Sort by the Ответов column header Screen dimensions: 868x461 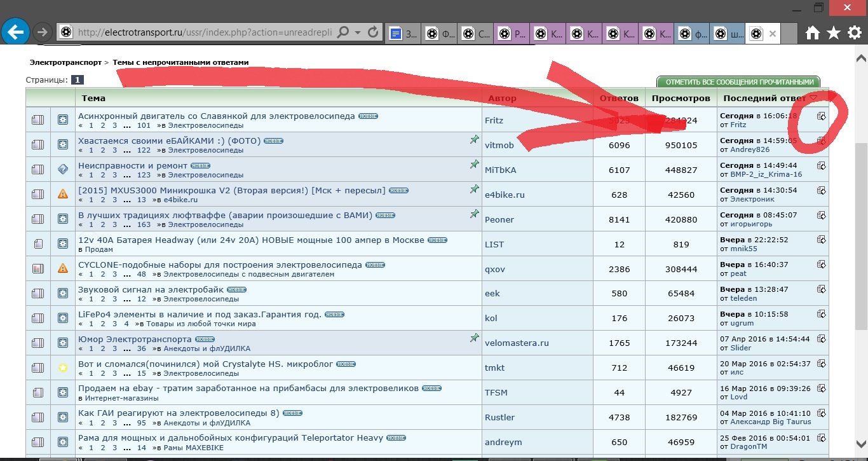pos(619,99)
